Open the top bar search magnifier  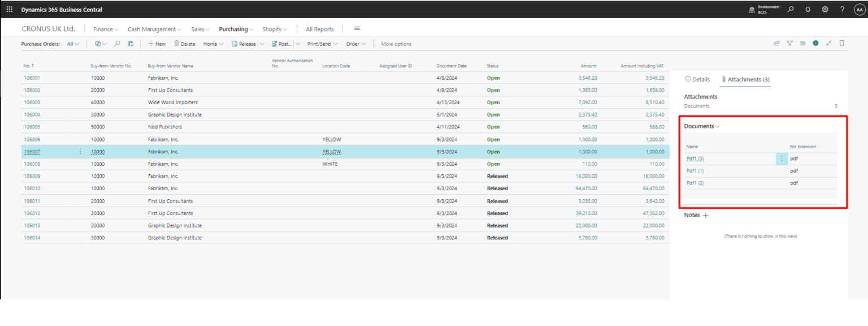click(791, 9)
